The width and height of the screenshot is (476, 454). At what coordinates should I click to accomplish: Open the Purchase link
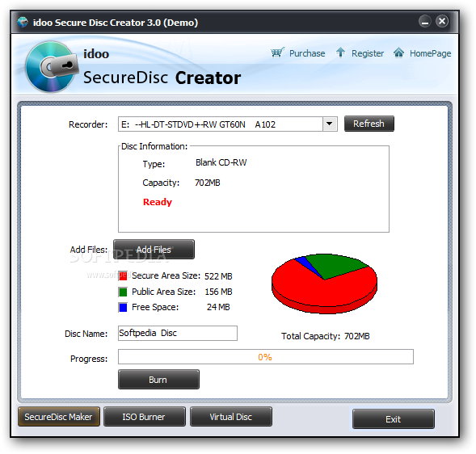(307, 53)
